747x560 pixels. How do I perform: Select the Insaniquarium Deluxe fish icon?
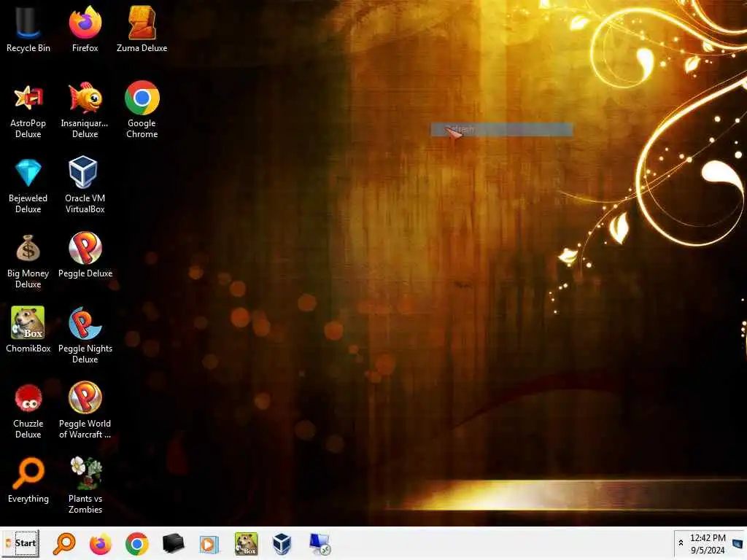pyautogui.click(x=85, y=111)
